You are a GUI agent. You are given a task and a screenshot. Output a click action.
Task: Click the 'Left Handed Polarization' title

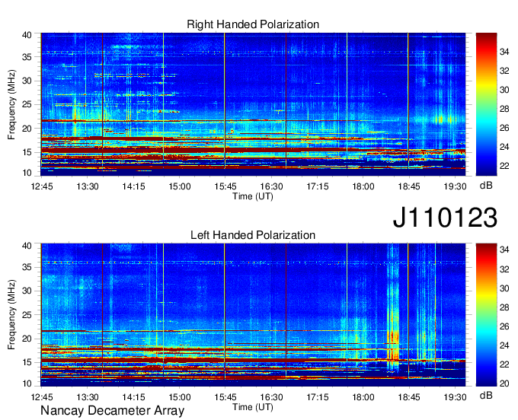pos(253,235)
